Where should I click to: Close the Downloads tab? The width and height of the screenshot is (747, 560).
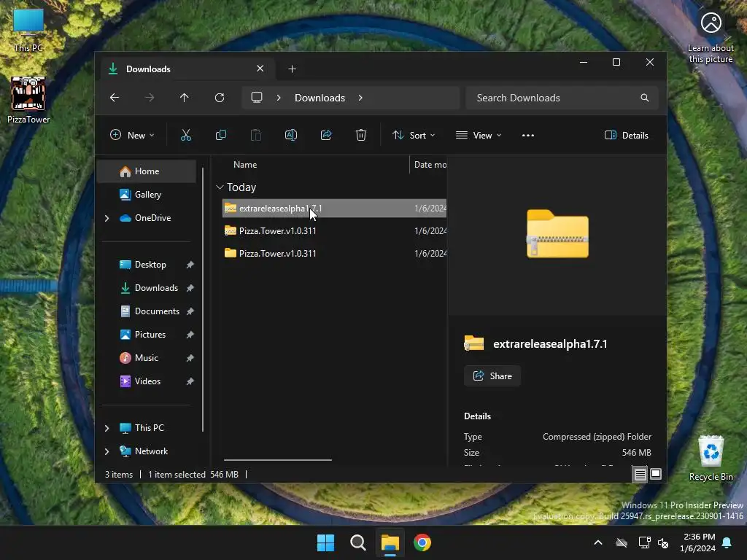coord(260,69)
